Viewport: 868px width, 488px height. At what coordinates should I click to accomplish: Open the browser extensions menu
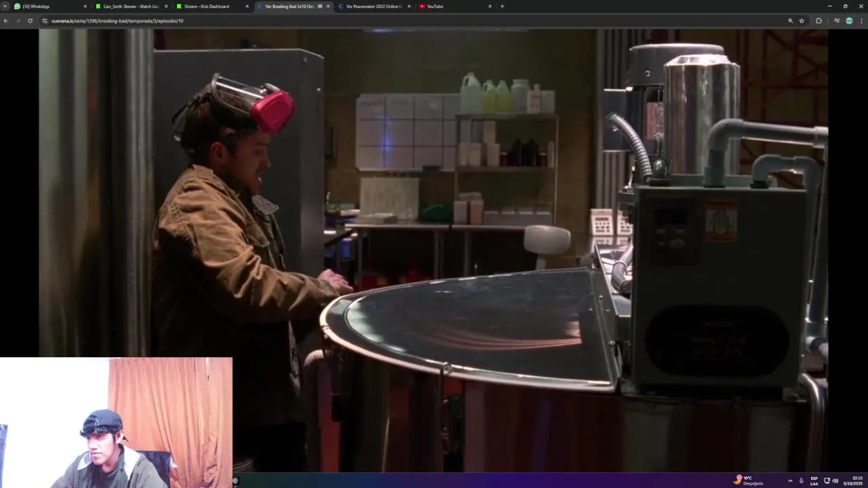(x=818, y=21)
